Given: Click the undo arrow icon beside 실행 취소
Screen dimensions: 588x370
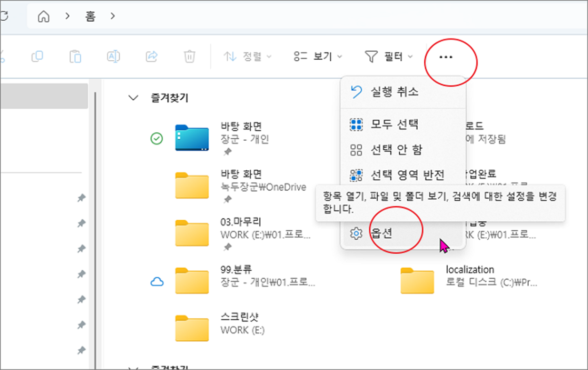Looking at the screenshot, I should pyautogui.click(x=357, y=92).
